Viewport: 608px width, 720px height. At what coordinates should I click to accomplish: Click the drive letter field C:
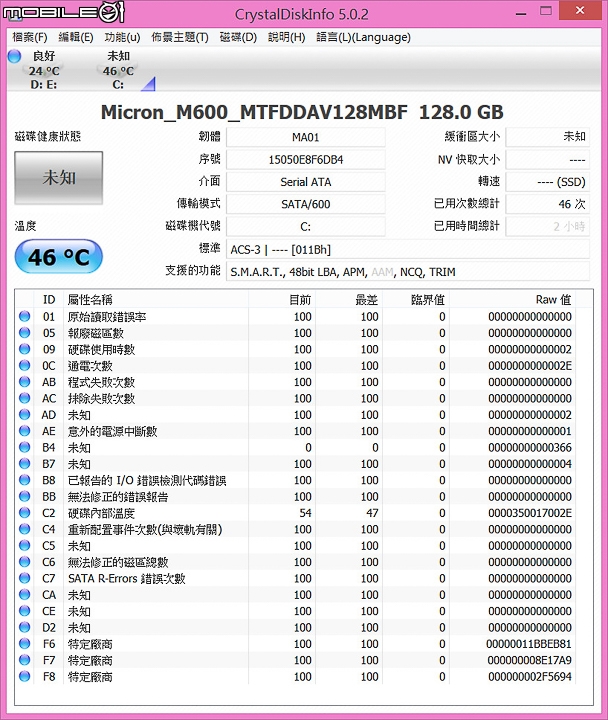(x=305, y=226)
